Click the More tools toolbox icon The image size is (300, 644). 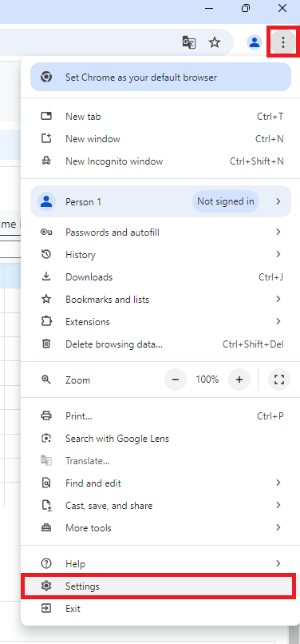(46, 528)
